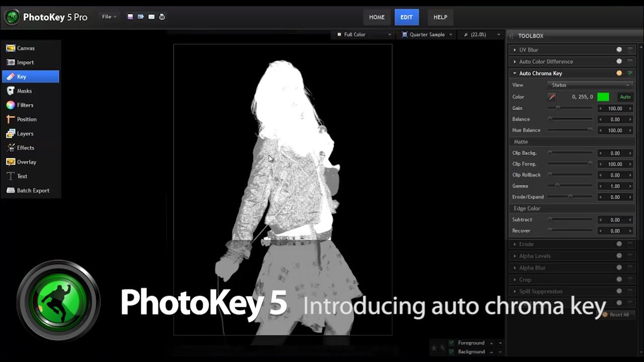Click the Toolbox panel grip handle

[x=512, y=36]
